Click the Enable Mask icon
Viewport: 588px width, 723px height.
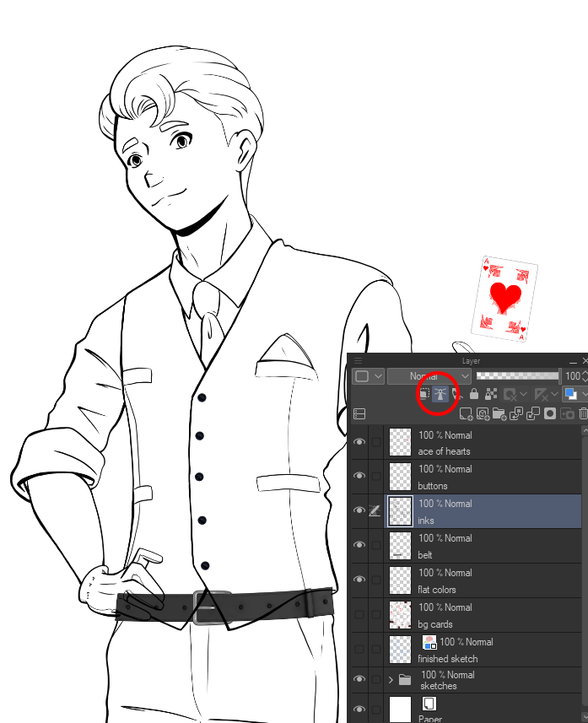pyautogui.click(x=510, y=394)
